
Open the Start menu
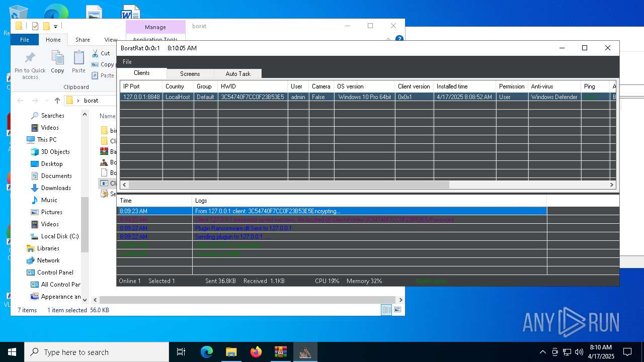(x=12, y=352)
